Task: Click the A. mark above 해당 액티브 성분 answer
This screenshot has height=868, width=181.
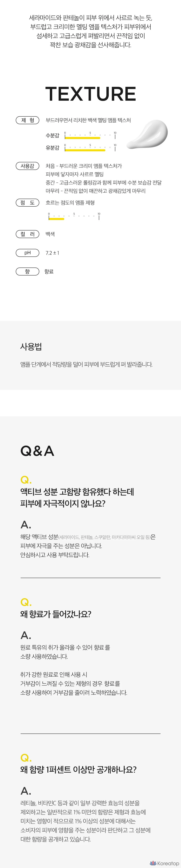Action: point(26,524)
